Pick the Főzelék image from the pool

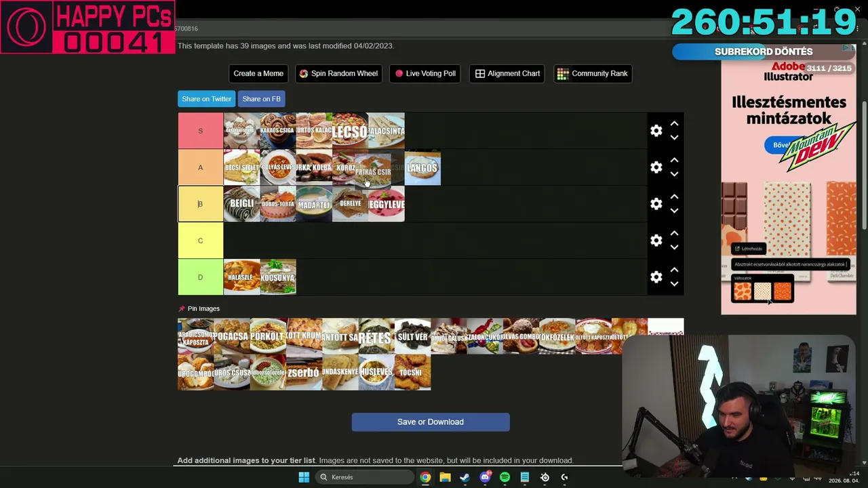(557, 336)
